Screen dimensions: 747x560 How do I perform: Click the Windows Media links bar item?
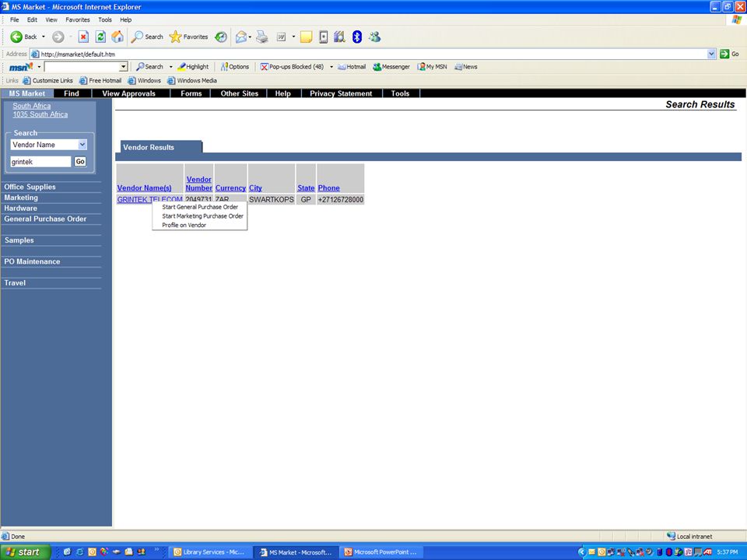(x=192, y=80)
